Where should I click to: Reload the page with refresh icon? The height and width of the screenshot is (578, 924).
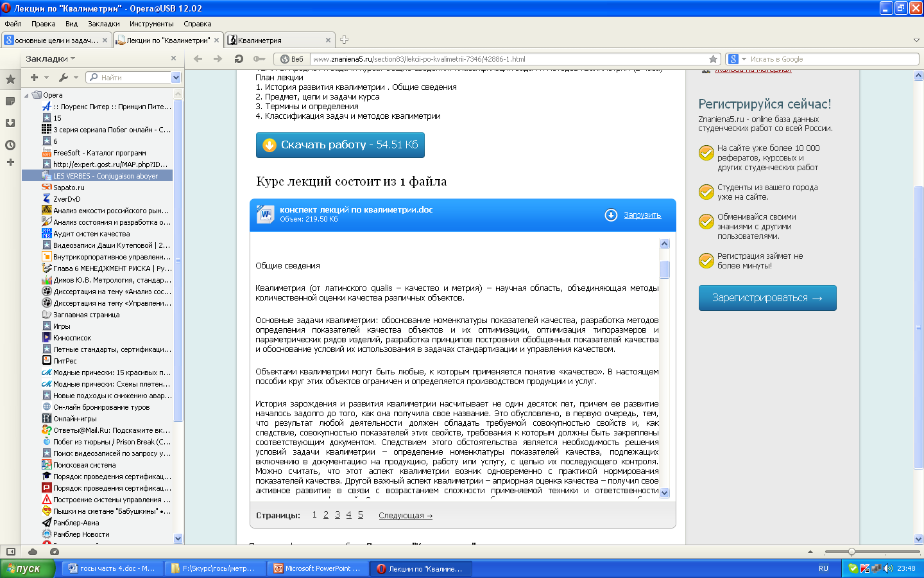[239, 59]
